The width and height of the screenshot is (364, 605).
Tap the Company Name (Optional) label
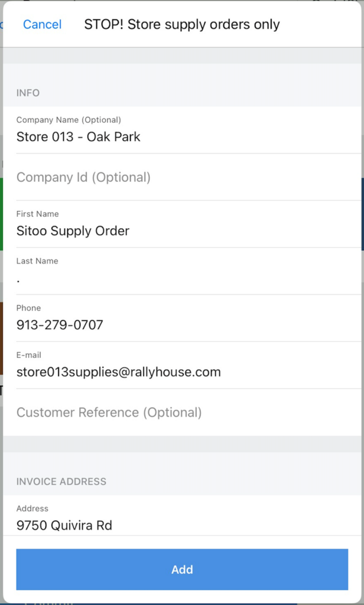pos(69,120)
